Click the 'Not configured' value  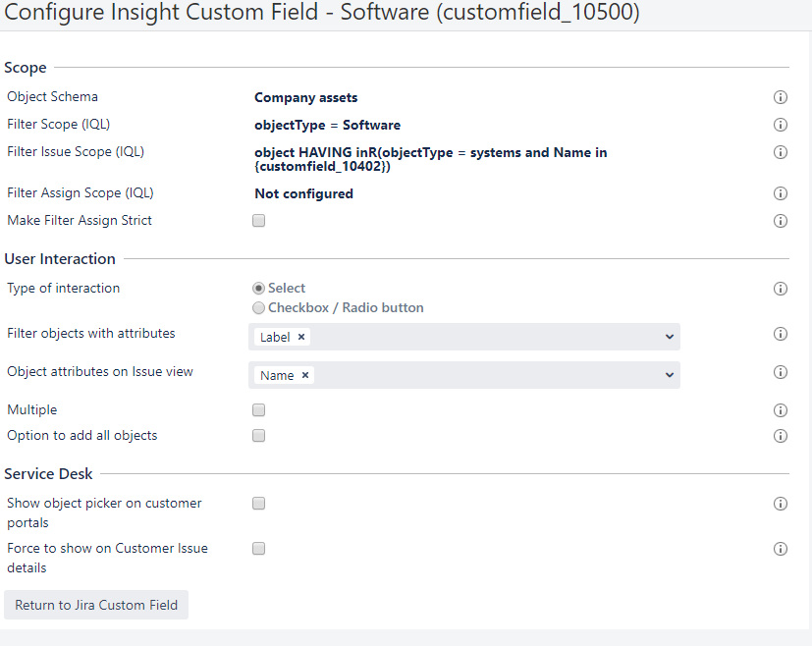tap(304, 193)
